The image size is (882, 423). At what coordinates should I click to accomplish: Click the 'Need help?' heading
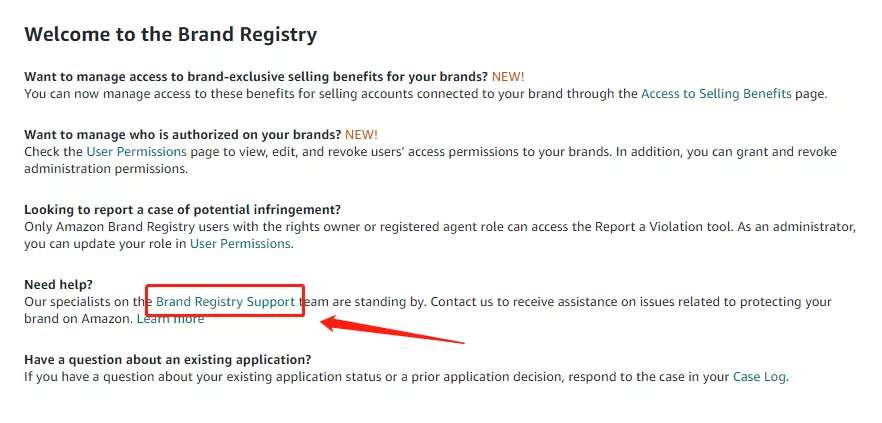point(58,285)
